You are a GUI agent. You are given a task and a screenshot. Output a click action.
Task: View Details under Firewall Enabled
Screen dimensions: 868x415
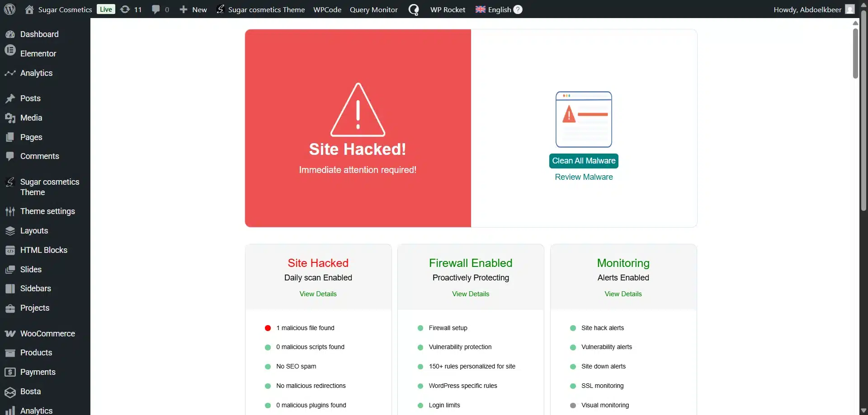tap(471, 294)
